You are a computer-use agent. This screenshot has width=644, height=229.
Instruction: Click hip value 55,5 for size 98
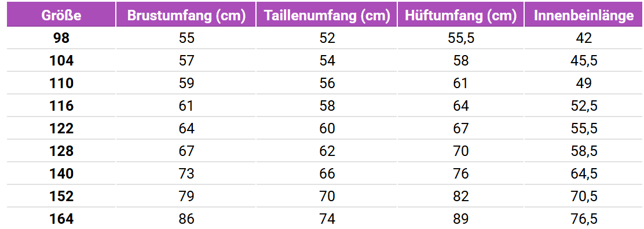point(460,38)
